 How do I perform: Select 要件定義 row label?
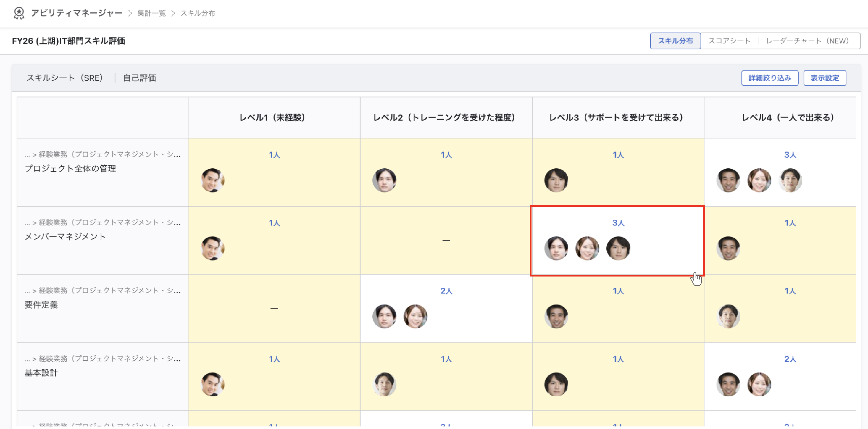(41, 305)
